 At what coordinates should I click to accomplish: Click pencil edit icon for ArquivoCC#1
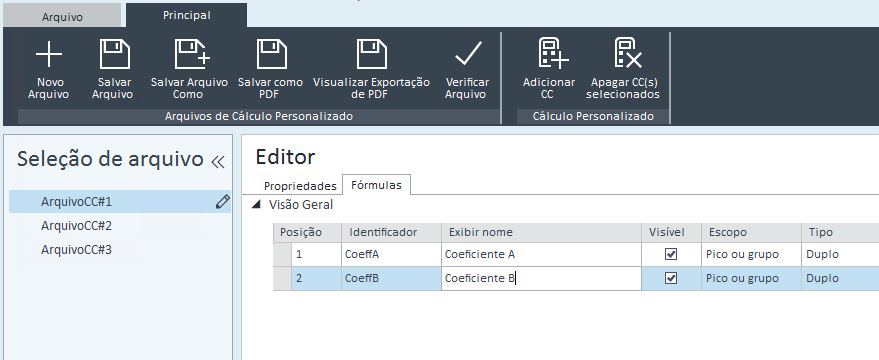coord(223,201)
